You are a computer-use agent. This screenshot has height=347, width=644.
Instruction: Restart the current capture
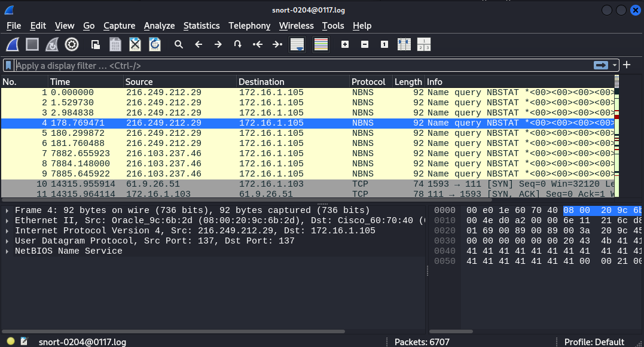point(52,44)
